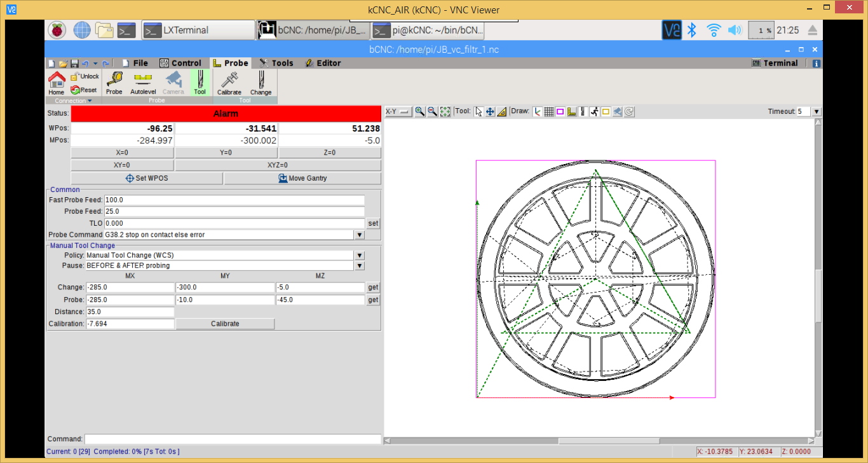Open the WiFi network tray icon
The height and width of the screenshot is (463, 868).
[x=714, y=30]
